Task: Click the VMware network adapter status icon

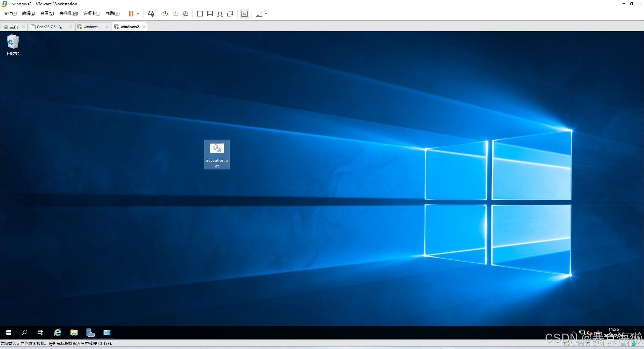Action: click(x=588, y=344)
